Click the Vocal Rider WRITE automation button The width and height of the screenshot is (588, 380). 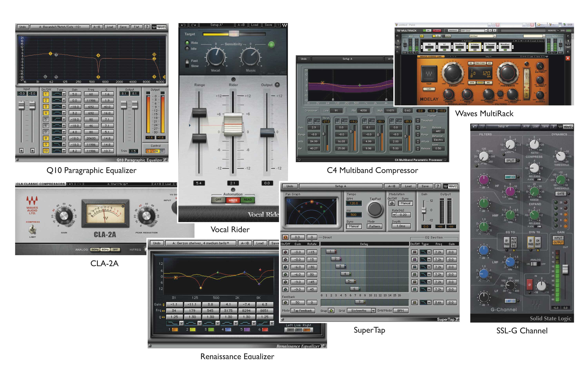click(x=233, y=200)
